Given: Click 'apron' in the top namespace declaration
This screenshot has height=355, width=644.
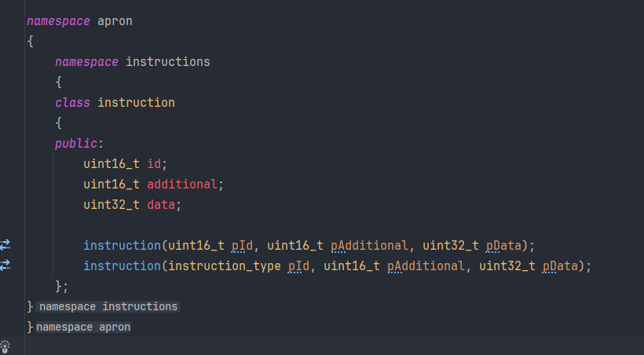Looking at the screenshot, I should pyautogui.click(x=115, y=20).
